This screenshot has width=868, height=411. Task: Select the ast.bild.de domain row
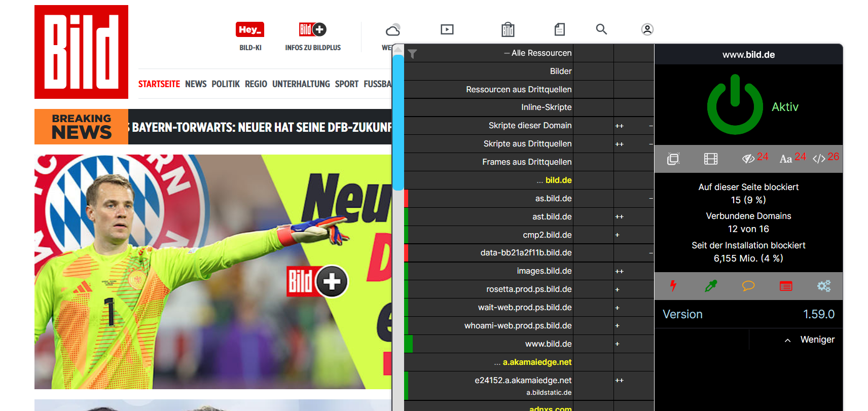click(529, 217)
